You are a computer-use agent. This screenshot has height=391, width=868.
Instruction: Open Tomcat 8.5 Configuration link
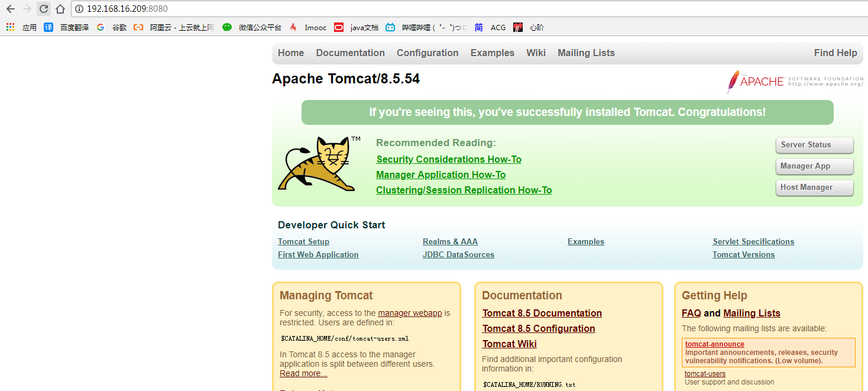coord(539,328)
